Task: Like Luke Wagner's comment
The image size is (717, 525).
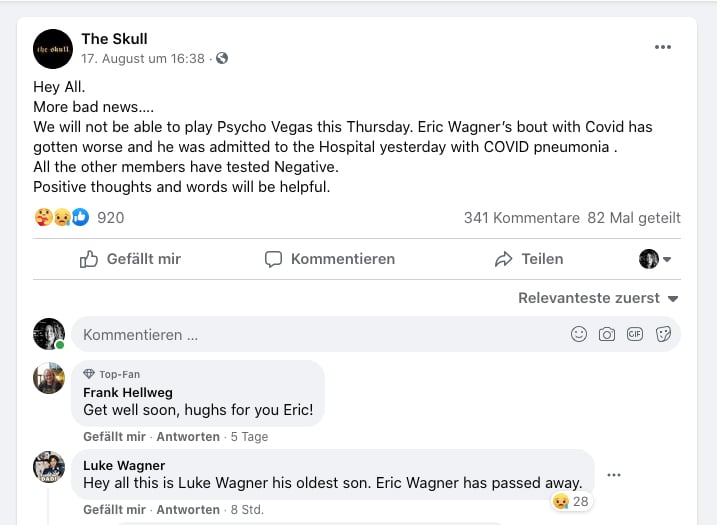Action: point(114,510)
